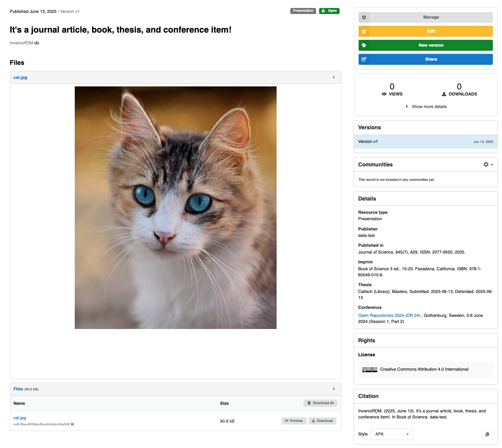Collapse the cat.jpg preview panel
The image size is (502, 448).
point(334,77)
